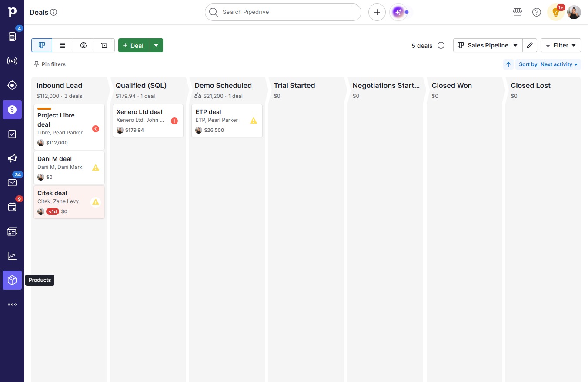Click the warning icon on Citek deal
Screen dimensions: 588x382
coord(96,202)
